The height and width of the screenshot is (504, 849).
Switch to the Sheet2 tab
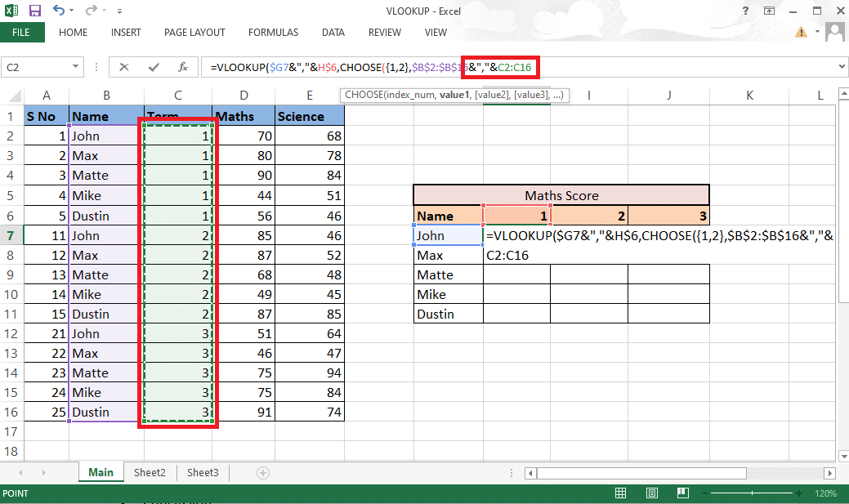pyautogui.click(x=150, y=472)
